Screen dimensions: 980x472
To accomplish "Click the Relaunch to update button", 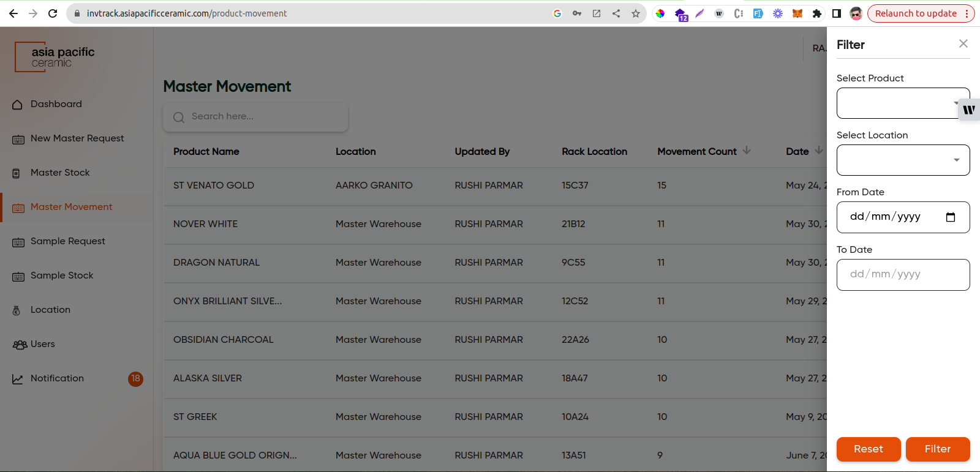I will [x=915, y=13].
